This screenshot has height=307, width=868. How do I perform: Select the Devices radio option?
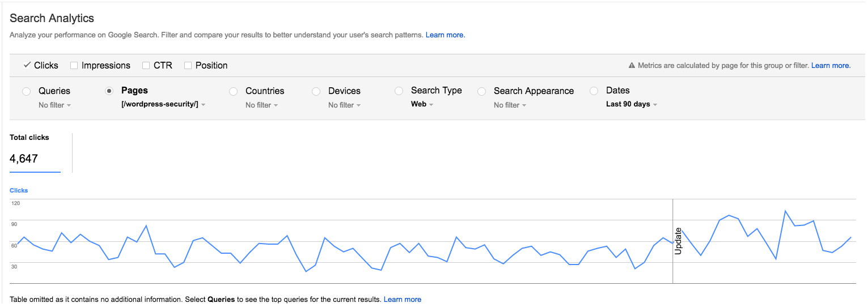click(x=316, y=91)
